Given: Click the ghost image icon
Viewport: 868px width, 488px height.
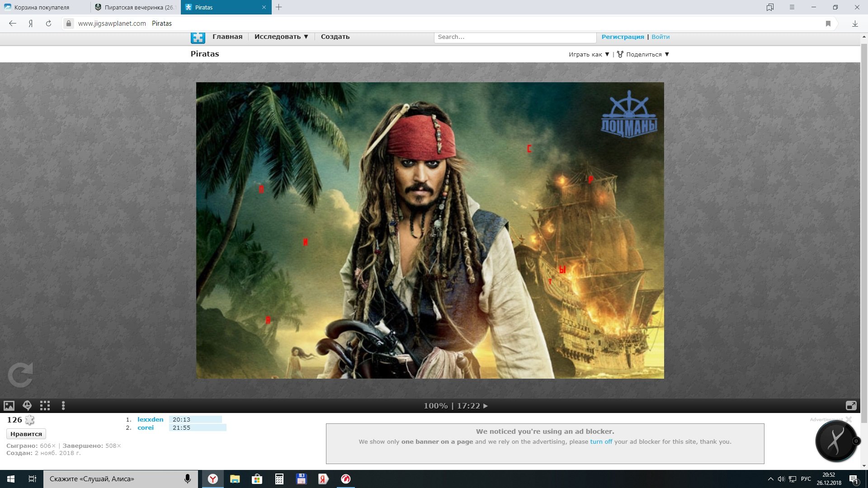Looking at the screenshot, I should click(27, 406).
